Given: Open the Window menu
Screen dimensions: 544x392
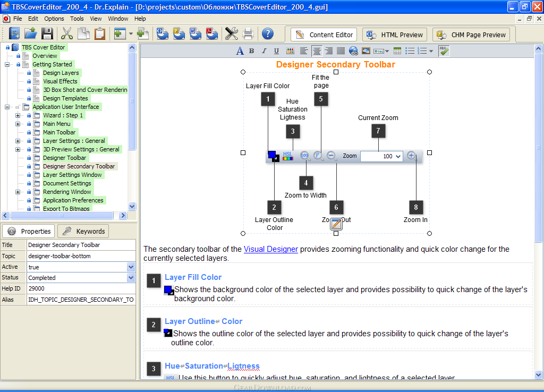Looking at the screenshot, I should tap(118, 19).
